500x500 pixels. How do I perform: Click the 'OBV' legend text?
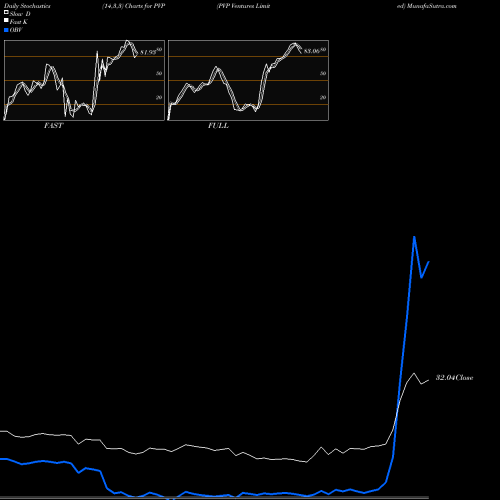pyautogui.click(x=16, y=30)
